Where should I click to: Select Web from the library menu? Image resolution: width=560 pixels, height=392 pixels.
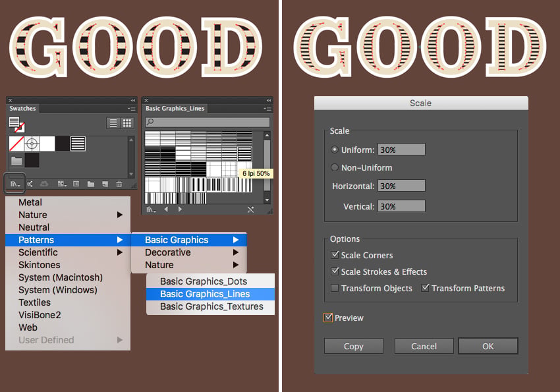(68, 327)
